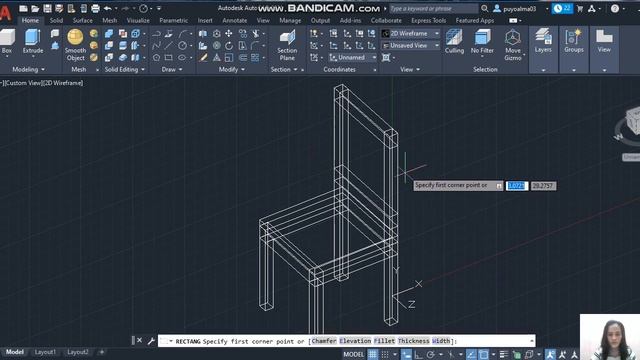Click the Help question mark icon
Viewport: 640px width, 360px height.
coord(615,8)
